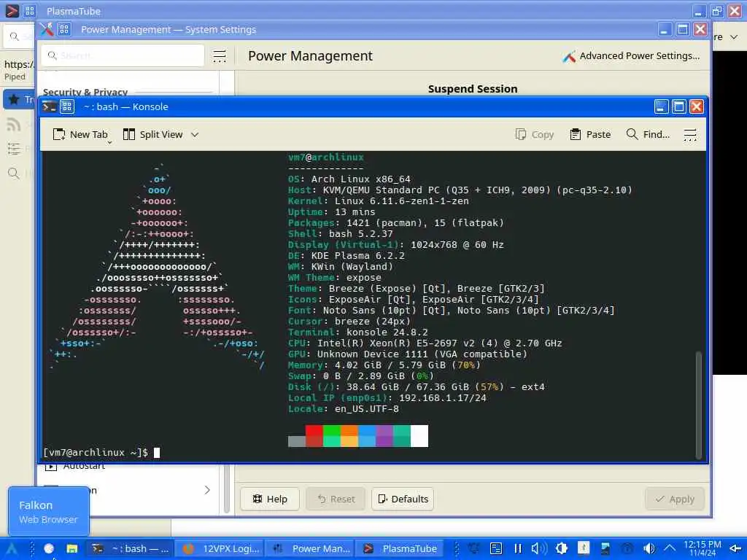The height and width of the screenshot is (560, 747).
Task: Click the Copy icon in Konsole toolbar
Action: click(521, 134)
